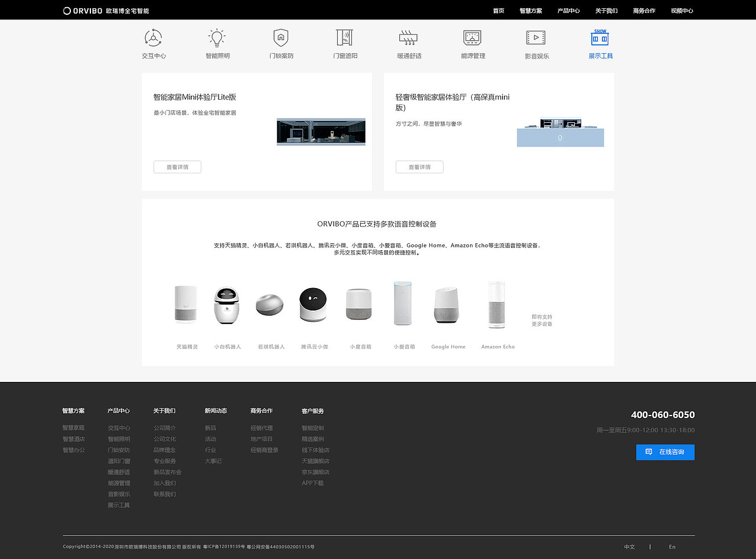Click the 天猫精灵 speaker image
This screenshot has height=559, width=756.
[186, 304]
